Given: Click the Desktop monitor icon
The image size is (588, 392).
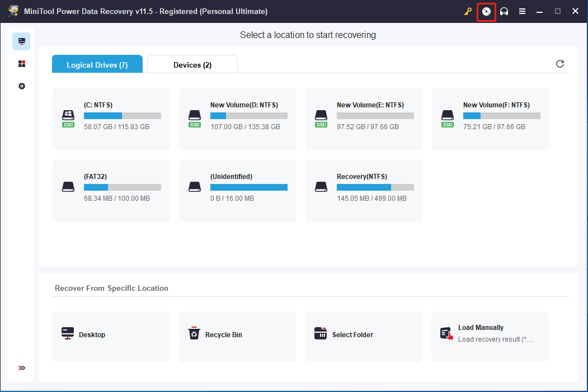Looking at the screenshot, I should 68,333.
